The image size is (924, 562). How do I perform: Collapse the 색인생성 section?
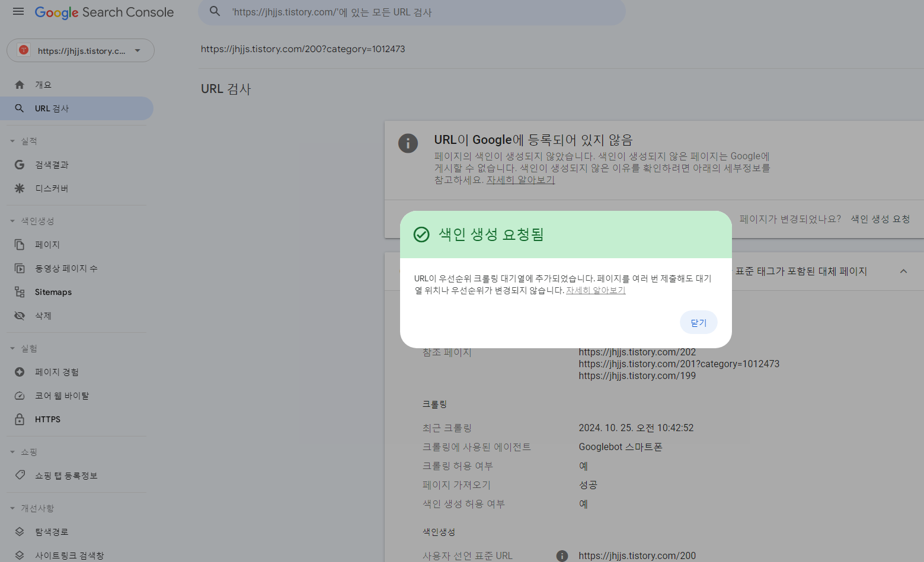(12, 221)
